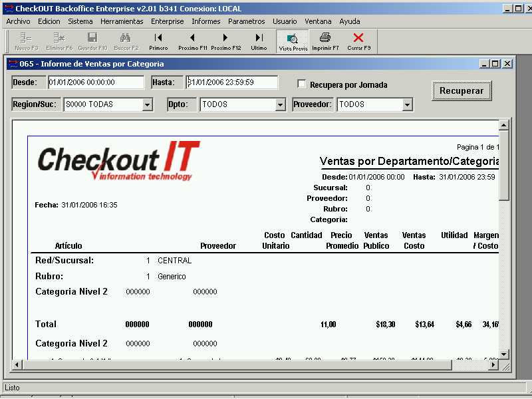Click into the Desde date field
Image resolution: width=532 pixels, height=399 pixels.
96,82
